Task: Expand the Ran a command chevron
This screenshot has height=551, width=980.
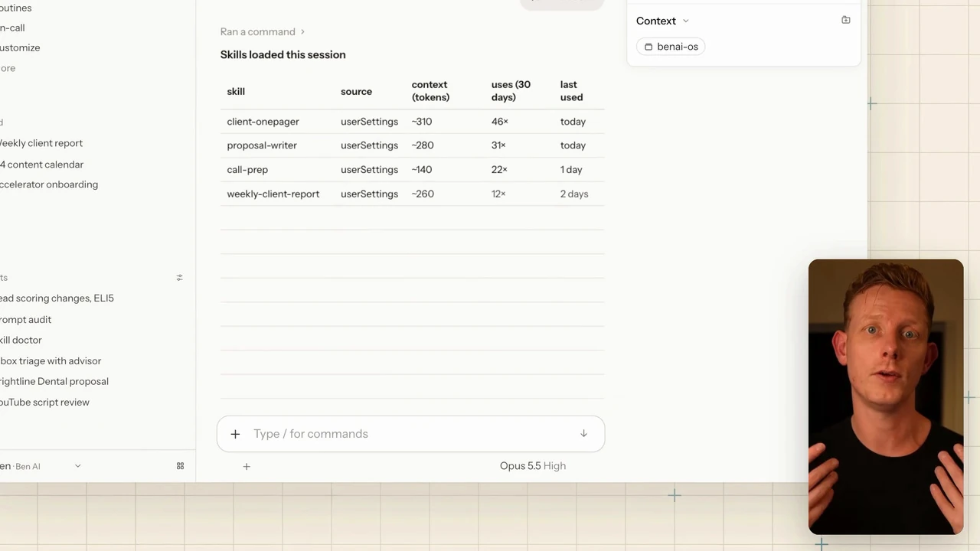Action: point(302,32)
